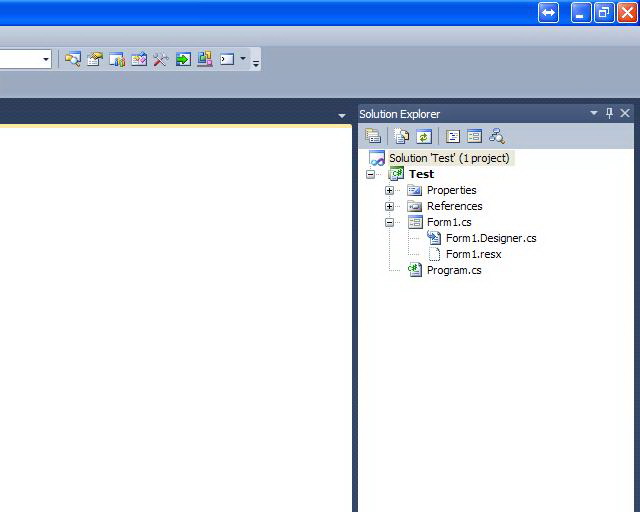Select Program.cs file
640x512 pixels.
454,270
